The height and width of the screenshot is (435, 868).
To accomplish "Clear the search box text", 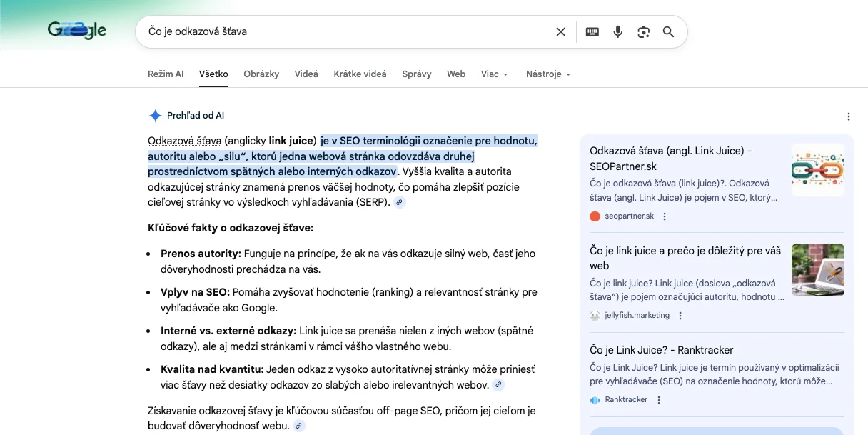I will [560, 32].
